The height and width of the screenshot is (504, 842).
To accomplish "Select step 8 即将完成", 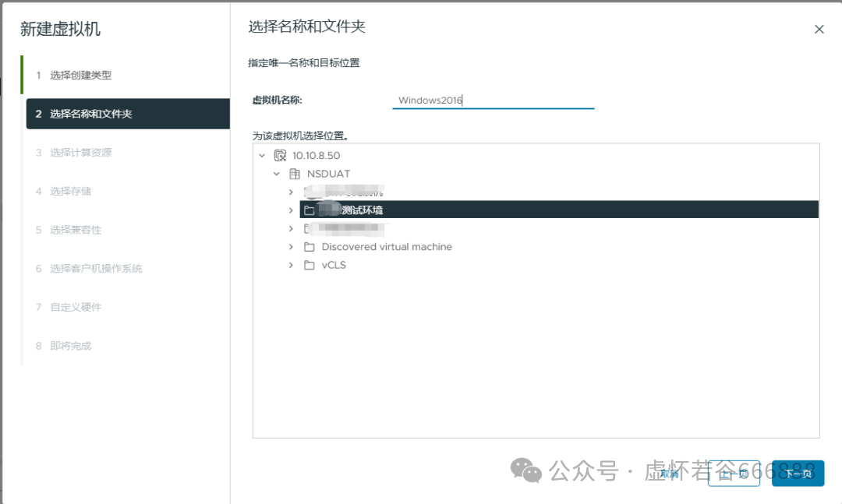I will point(126,346).
